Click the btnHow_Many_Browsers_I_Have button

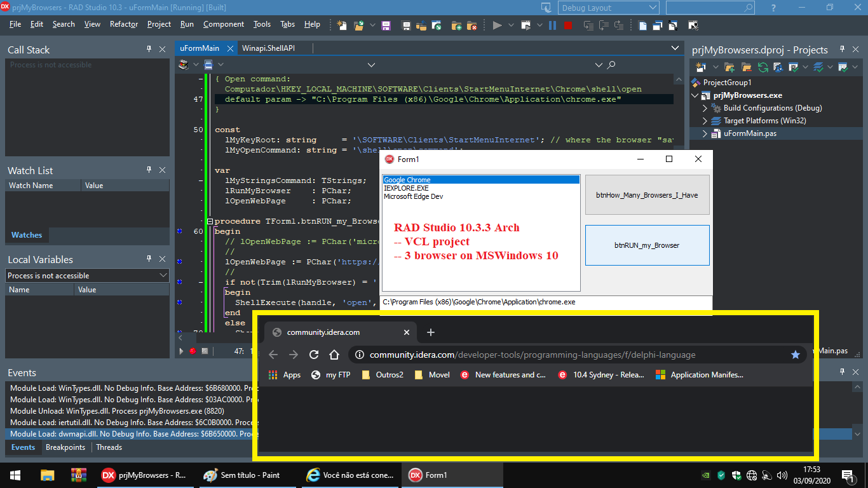tap(647, 195)
